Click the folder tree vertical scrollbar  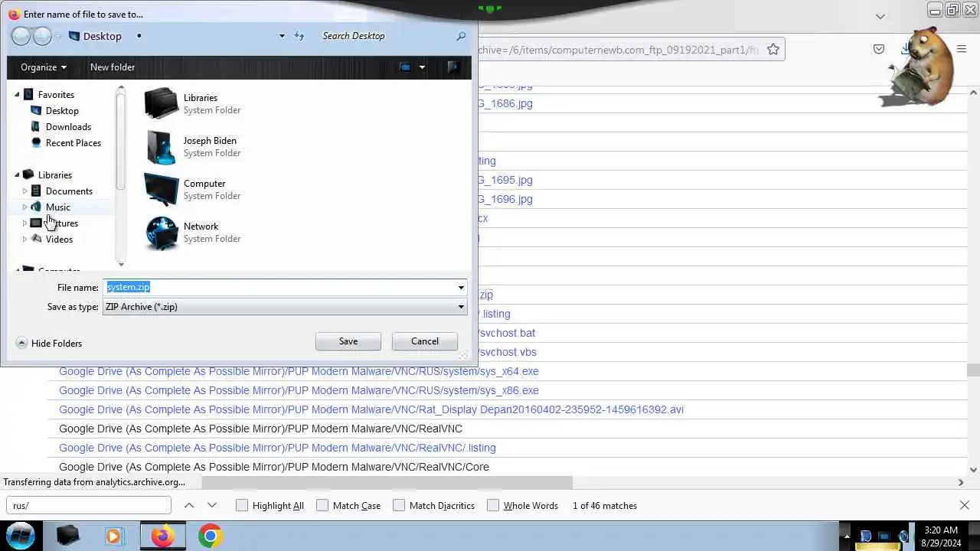pos(120,142)
